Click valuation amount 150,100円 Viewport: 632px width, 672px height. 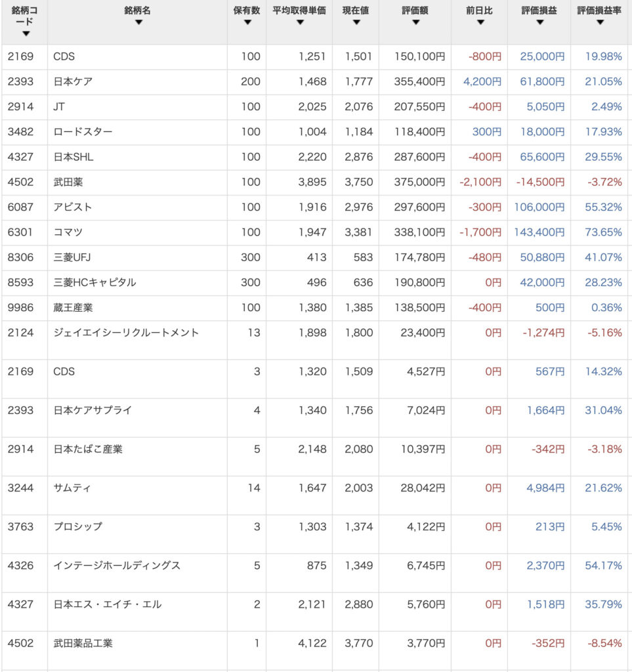tap(419, 56)
